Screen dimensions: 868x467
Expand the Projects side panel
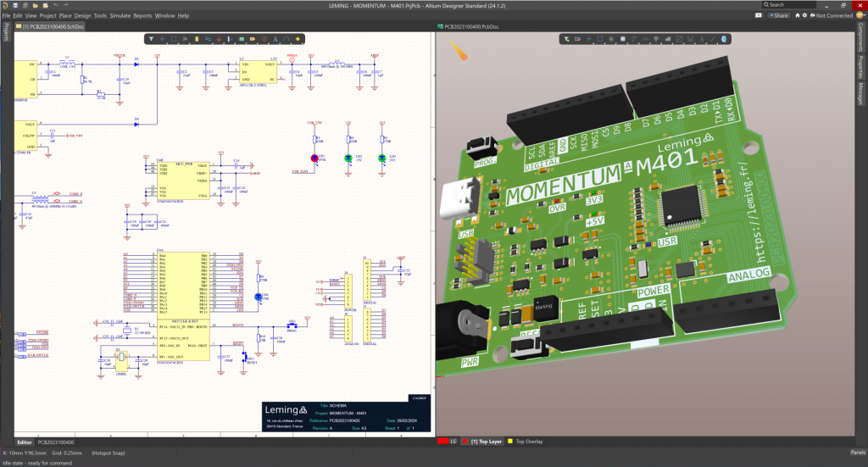pos(5,32)
